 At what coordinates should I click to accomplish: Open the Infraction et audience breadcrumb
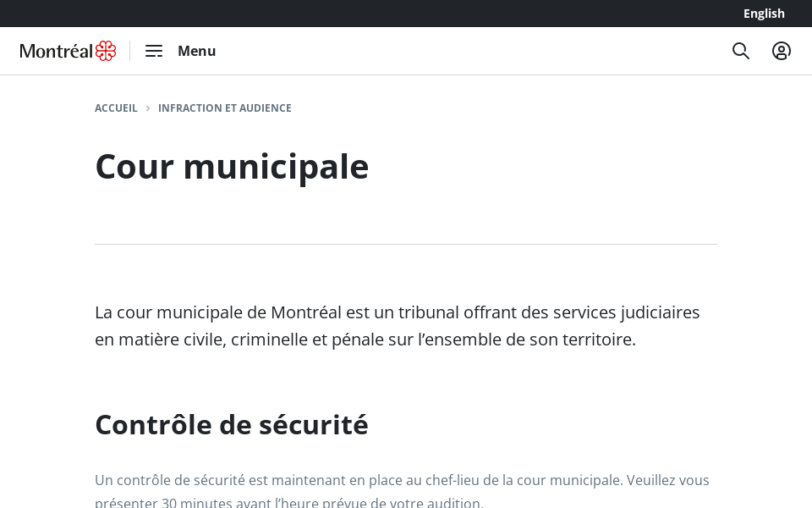[225, 108]
